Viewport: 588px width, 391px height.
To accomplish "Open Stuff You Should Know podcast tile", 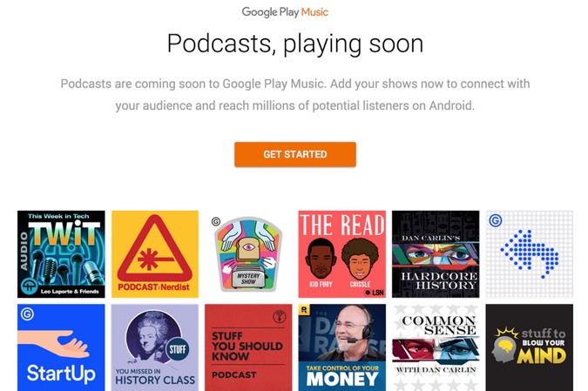I will (x=248, y=347).
